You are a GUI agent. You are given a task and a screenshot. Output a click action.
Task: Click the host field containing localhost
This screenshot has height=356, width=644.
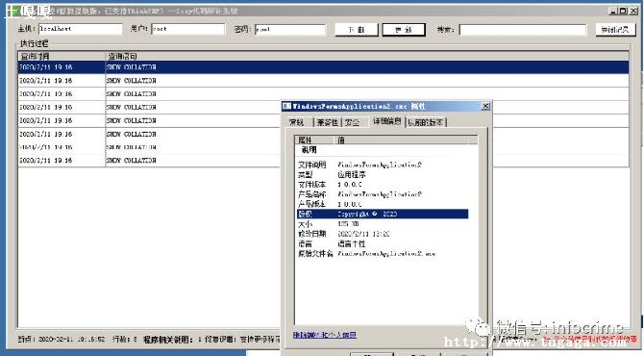click(x=81, y=29)
